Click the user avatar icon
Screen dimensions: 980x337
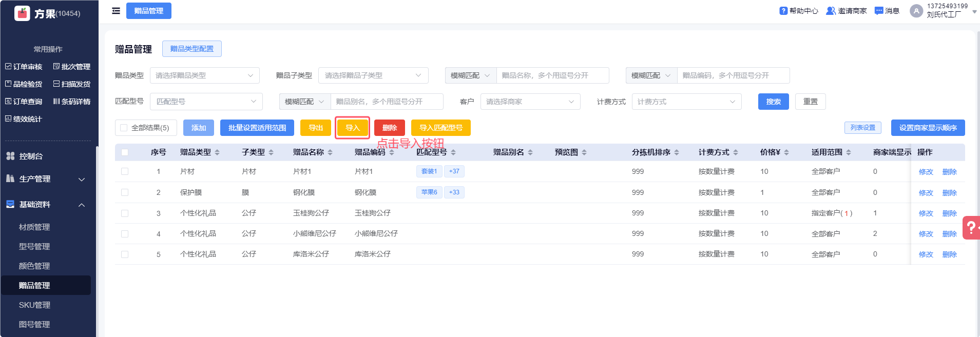[916, 11]
